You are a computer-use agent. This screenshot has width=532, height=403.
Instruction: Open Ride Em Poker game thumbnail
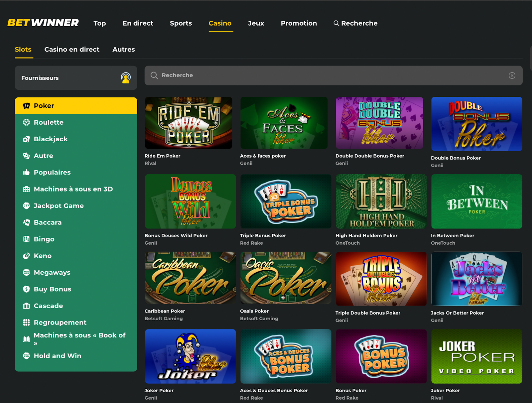[189, 123]
